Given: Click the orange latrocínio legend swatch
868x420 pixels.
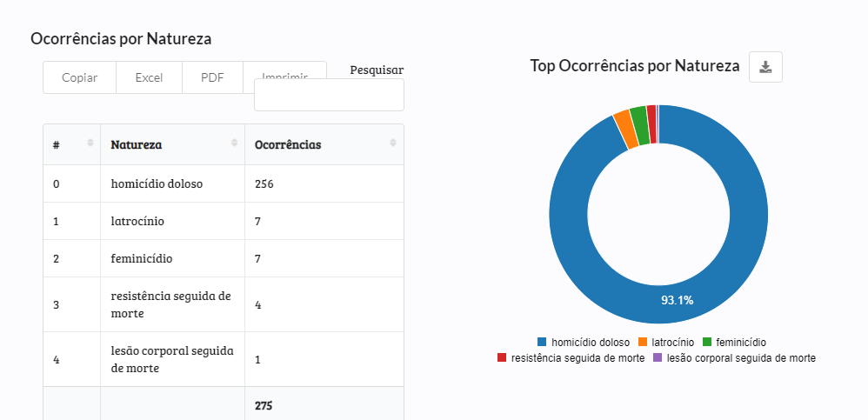Looking at the screenshot, I should (x=644, y=343).
